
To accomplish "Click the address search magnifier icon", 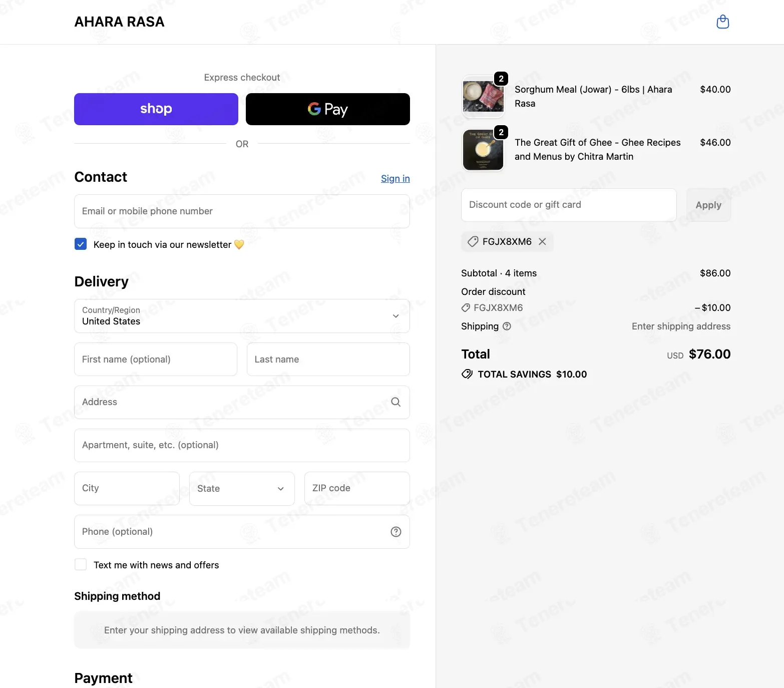I will click(x=396, y=402).
